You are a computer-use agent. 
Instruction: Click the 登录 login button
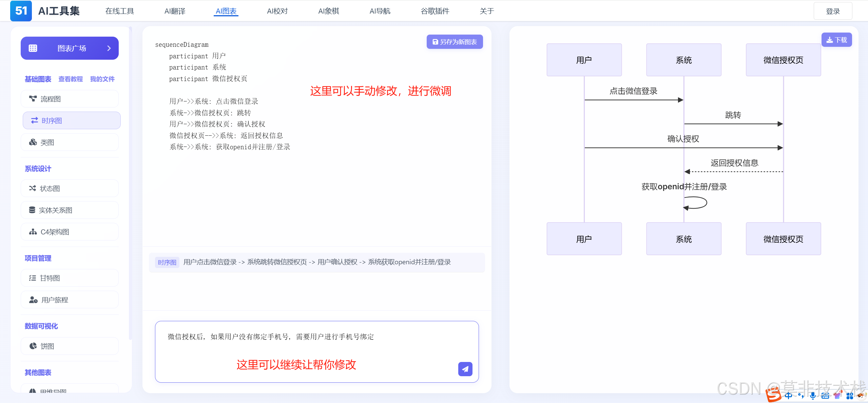[x=832, y=11]
